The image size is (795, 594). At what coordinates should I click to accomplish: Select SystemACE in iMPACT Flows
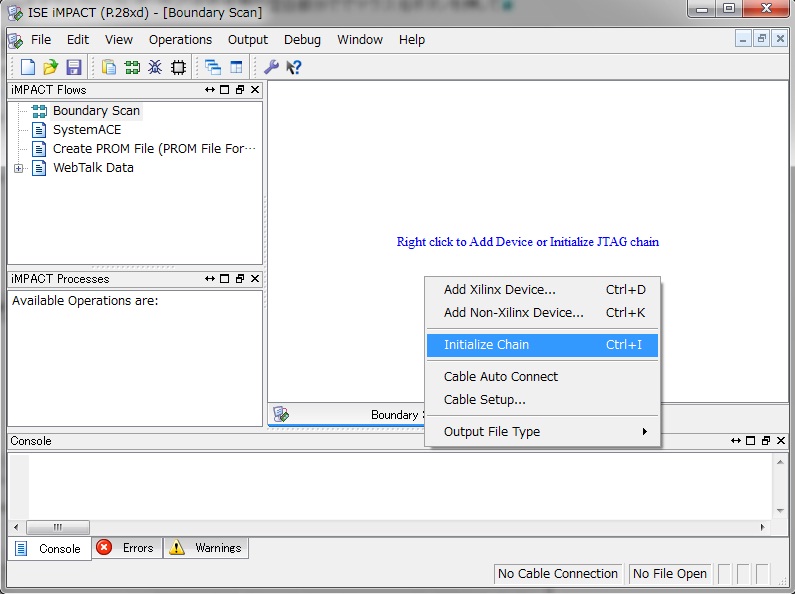click(87, 130)
